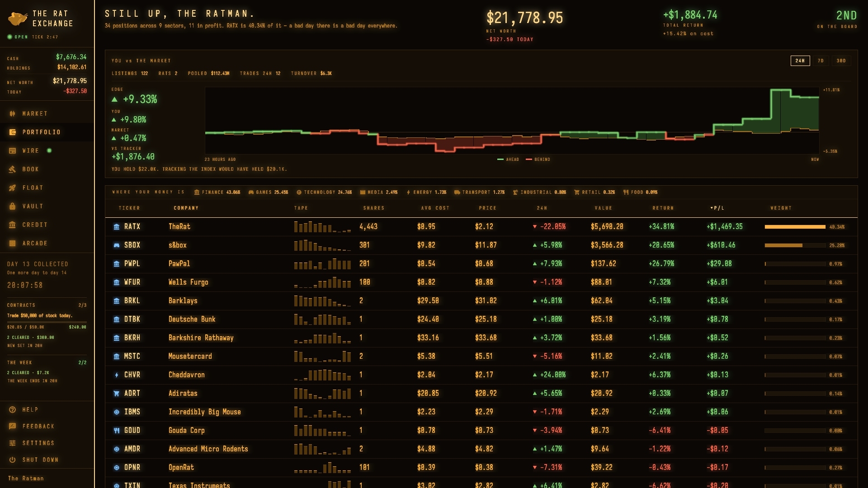Viewport: 868px width, 488px height.
Task: Click the GOUD food row icon
Action: (x=117, y=430)
